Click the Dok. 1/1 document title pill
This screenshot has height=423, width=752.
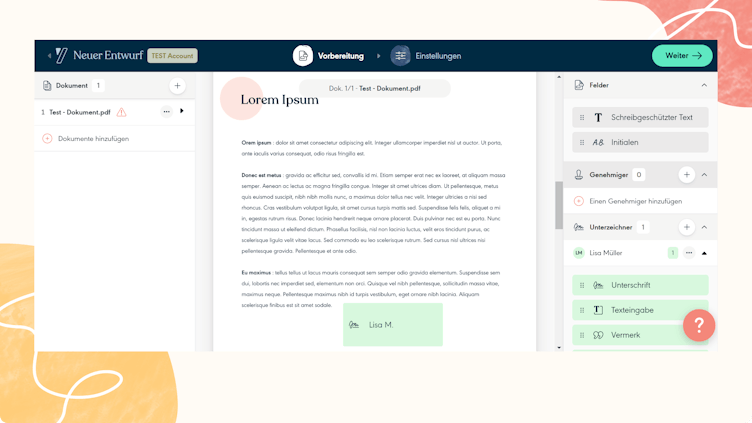click(375, 88)
